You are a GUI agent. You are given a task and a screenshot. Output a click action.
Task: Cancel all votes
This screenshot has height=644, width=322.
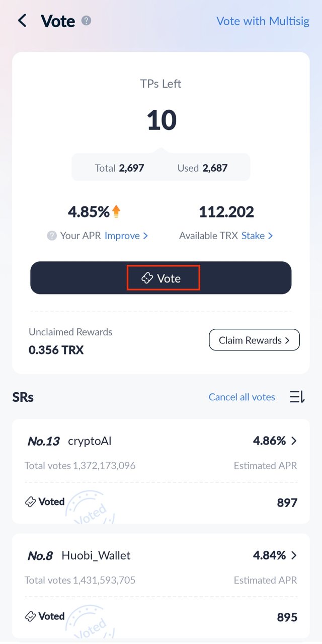(x=242, y=397)
